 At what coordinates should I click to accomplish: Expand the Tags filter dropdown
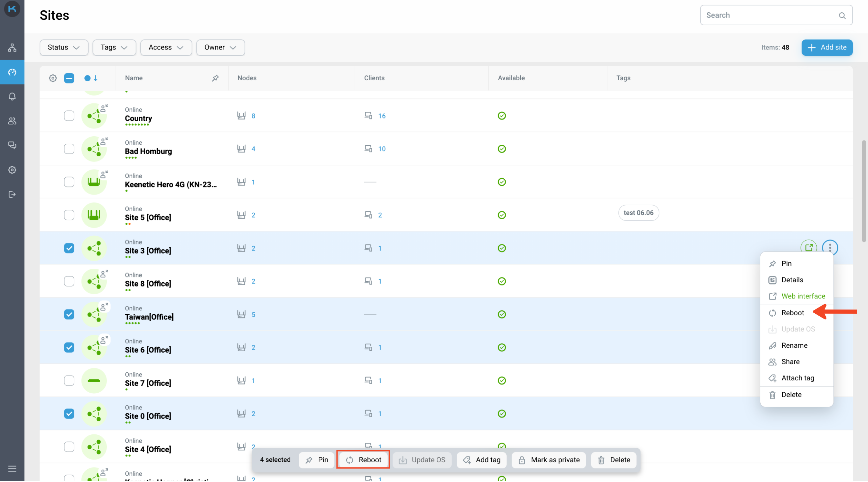click(x=114, y=47)
